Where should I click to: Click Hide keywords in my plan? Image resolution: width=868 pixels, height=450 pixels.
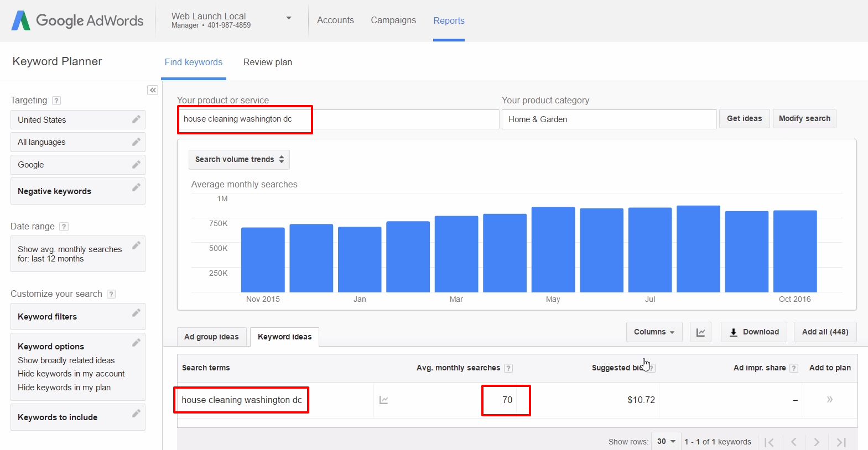pos(64,388)
